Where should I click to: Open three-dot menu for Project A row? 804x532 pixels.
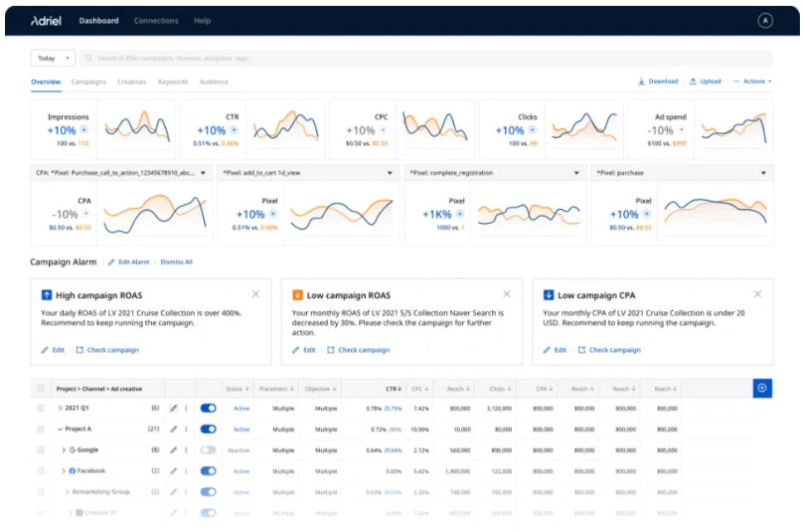tap(186, 429)
